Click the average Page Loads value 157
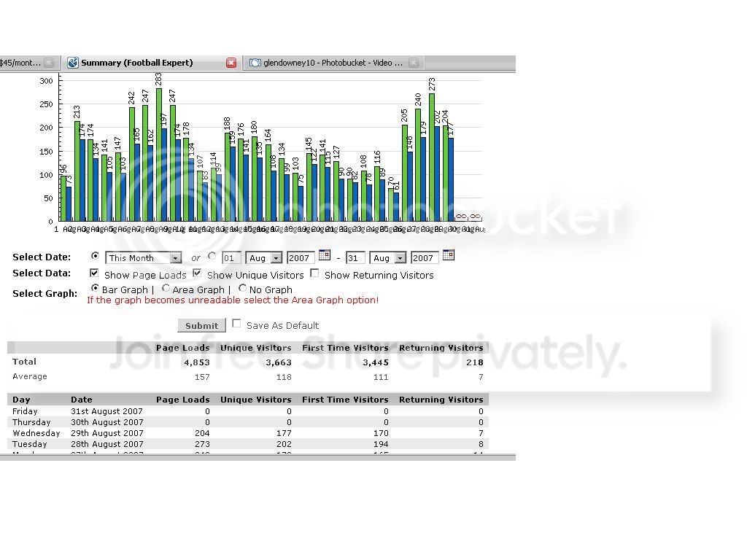The height and width of the screenshot is (560, 747). pyautogui.click(x=202, y=377)
